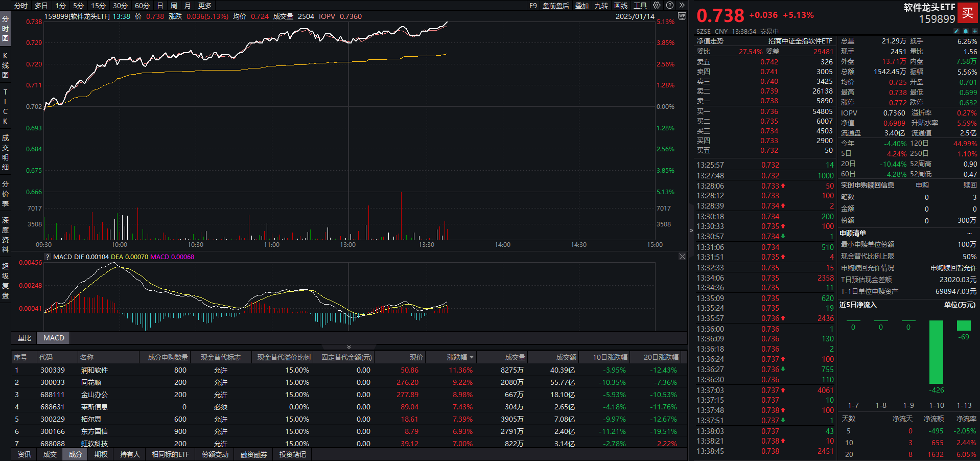The image size is (980, 461).
Task: Collapse the constituents table with double chevron
Action: pos(349,347)
